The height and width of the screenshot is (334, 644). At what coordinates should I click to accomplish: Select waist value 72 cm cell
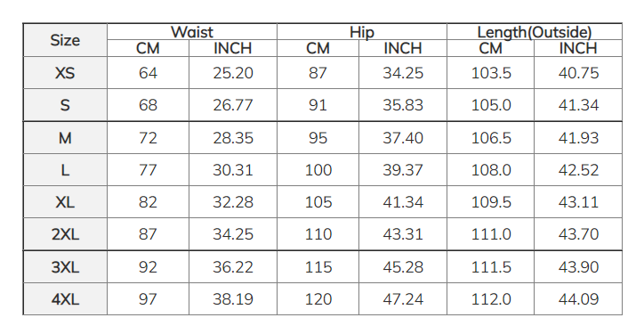pos(148,138)
